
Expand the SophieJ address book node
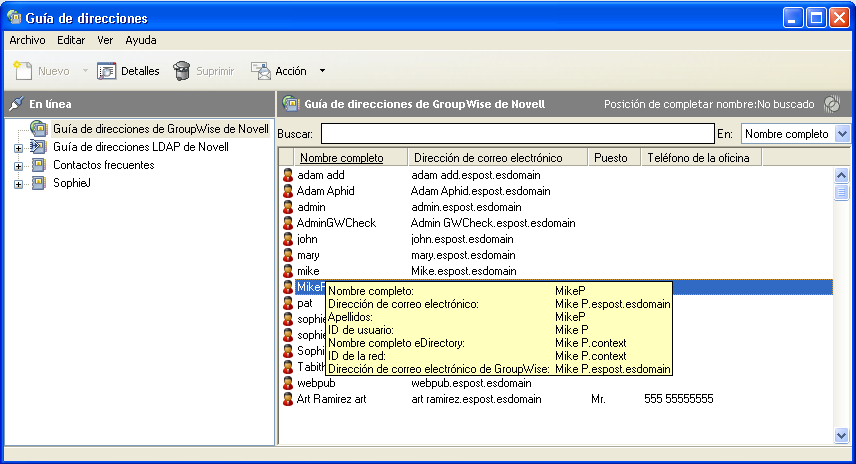point(19,184)
